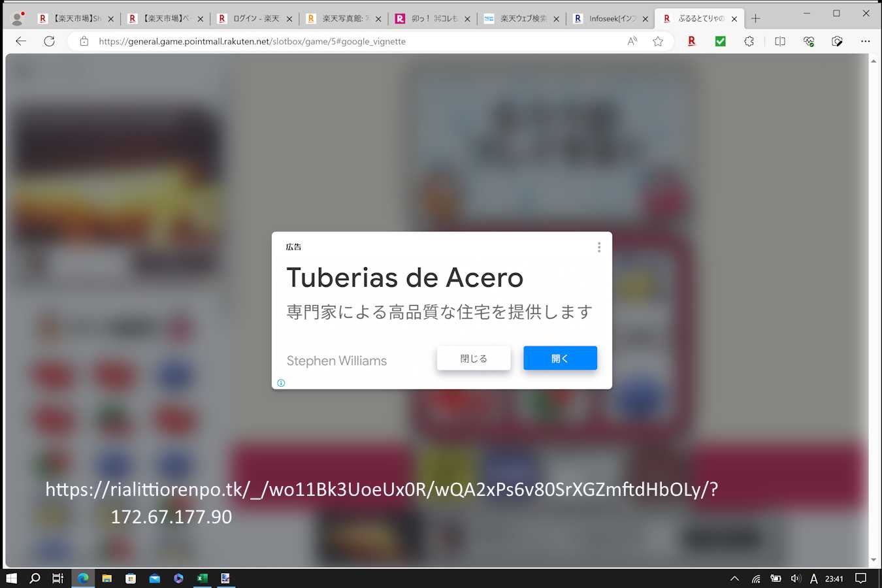Click the Stephen Williams advertiser name
Viewport: 882px width, 588px height.
point(336,361)
